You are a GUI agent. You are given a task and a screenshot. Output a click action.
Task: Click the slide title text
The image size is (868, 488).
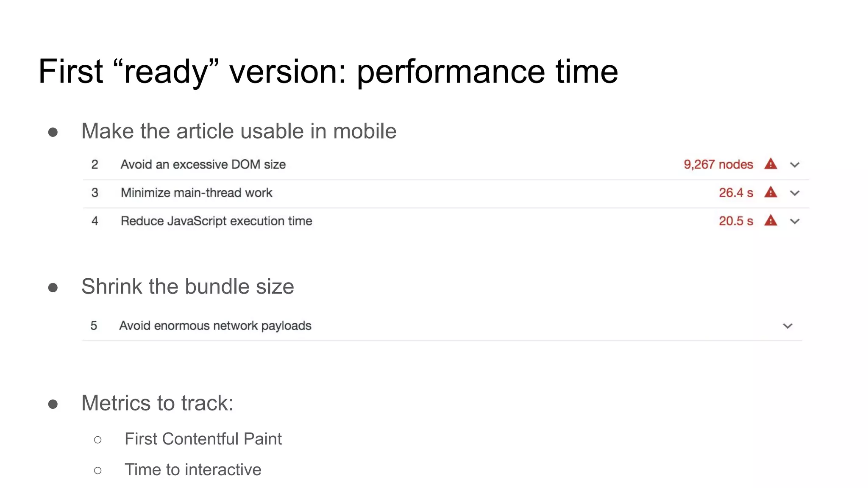pos(328,71)
